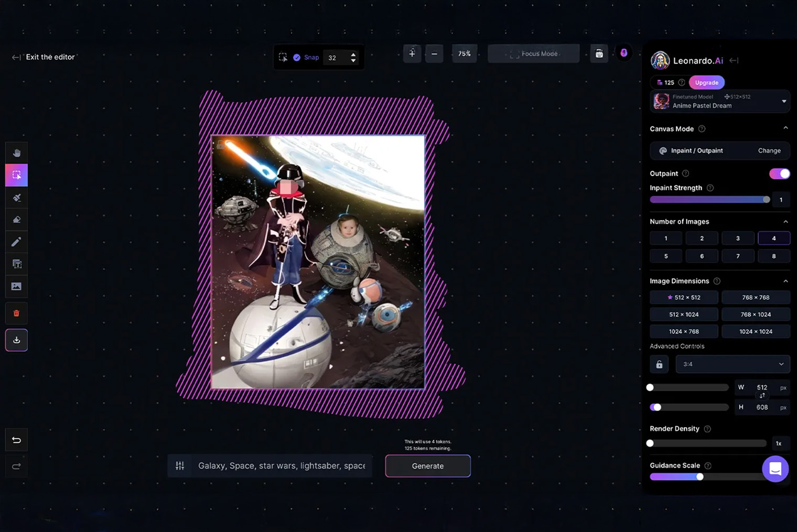Viewport: 797px width, 532px height.
Task: Click the 75% zoom level button
Action: coord(464,53)
